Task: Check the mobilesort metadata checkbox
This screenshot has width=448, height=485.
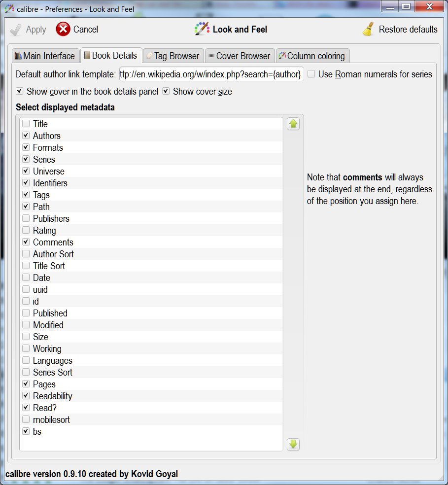Action: [26, 419]
